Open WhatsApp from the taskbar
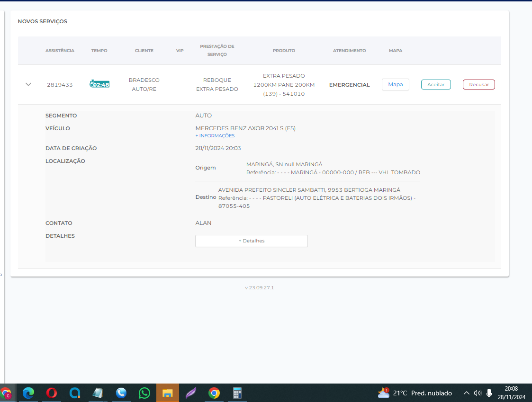This screenshot has width=532, height=402. (x=144, y=393)
